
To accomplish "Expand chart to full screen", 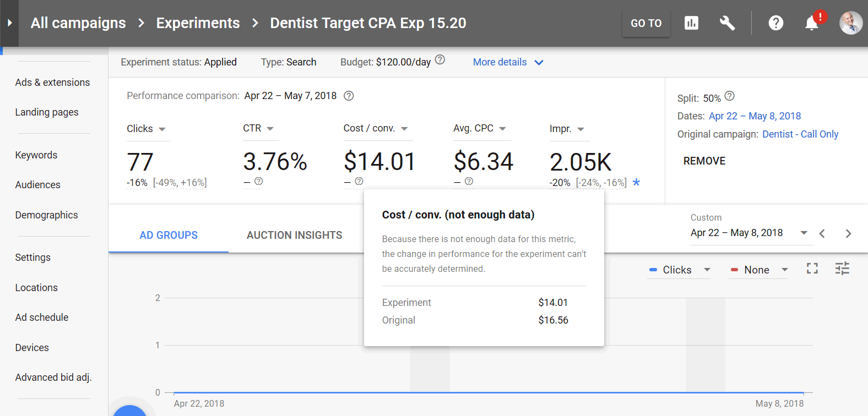I will pyautogui.click(x=812, y=269).
